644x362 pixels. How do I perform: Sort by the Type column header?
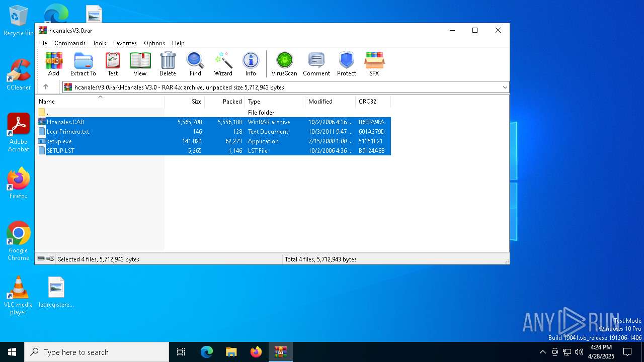[x=275, y=102]
